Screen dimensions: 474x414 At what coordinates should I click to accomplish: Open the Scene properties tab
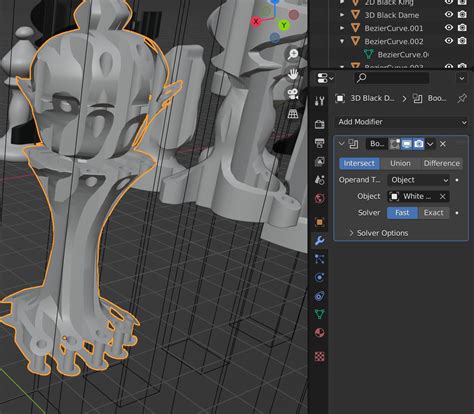pyautogui.click(x=319, y=180)
